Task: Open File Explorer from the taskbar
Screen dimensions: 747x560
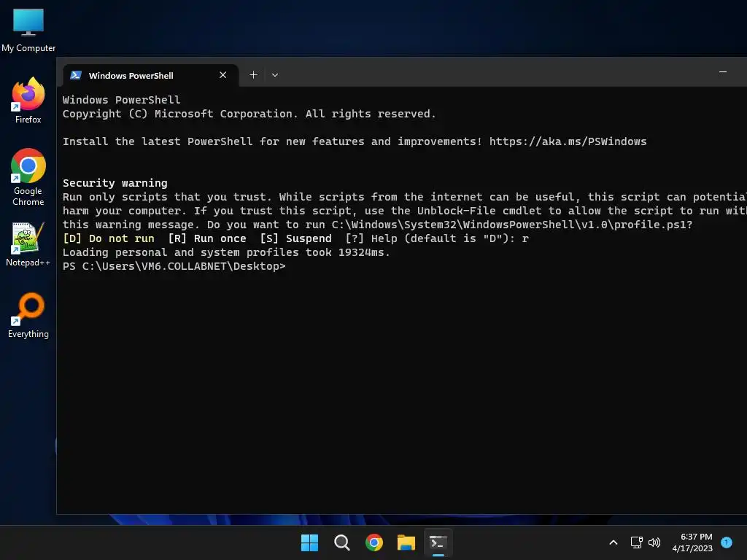Action: coord(406,542)
